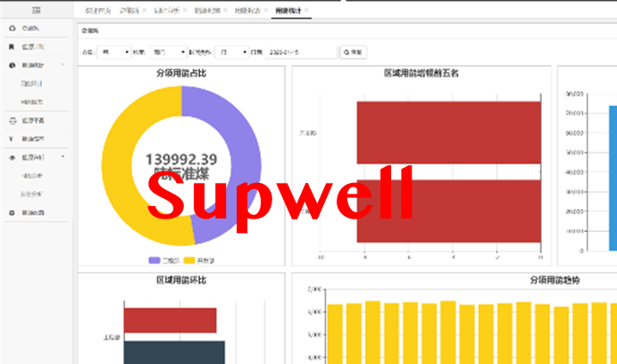Viewport: 617px width, 364px height.
Task: Collapse the sidebar with the hamburger icon
Action: coord(37,10)
